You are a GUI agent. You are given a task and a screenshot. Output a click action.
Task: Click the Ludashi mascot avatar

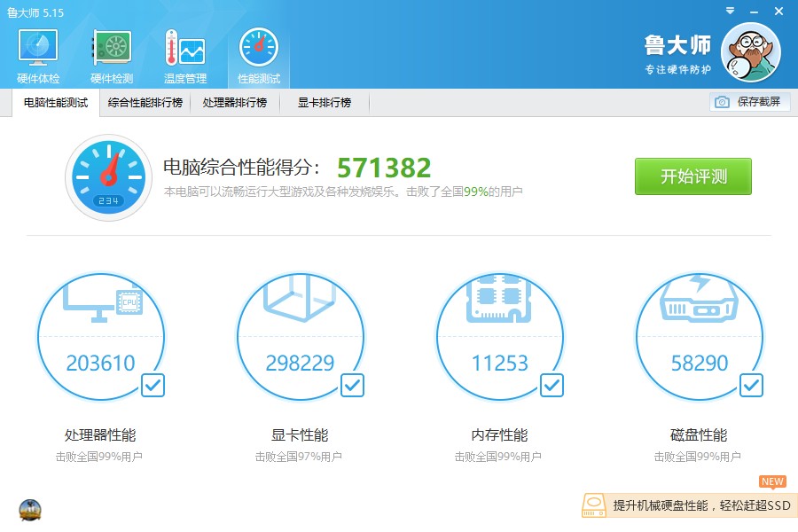pyautogui.click(x=750, y=51)
